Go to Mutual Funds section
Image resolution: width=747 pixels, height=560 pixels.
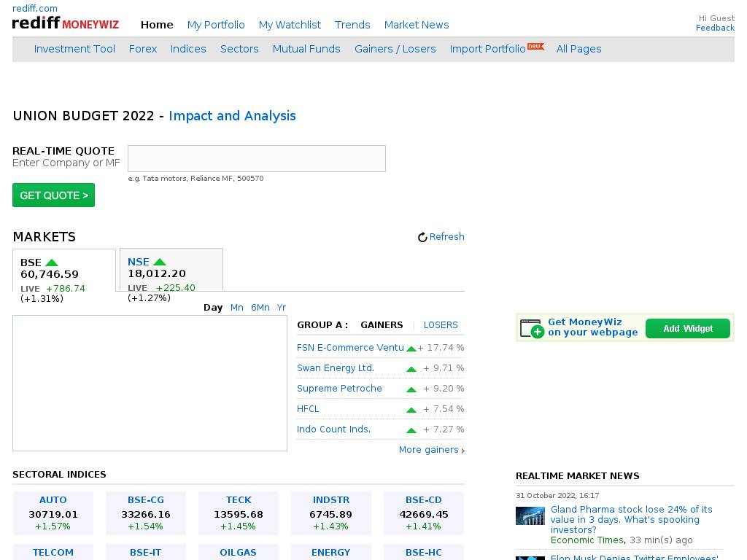point(306,49)
